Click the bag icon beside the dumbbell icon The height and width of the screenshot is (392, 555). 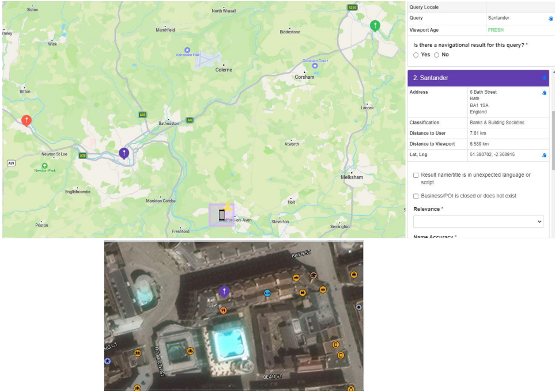(302, 292)
